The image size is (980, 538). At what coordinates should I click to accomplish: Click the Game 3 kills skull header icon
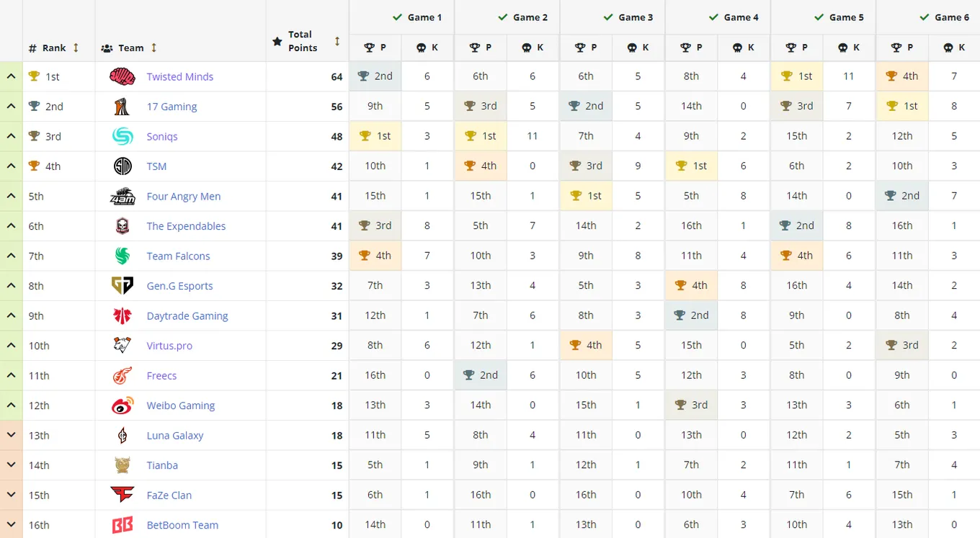tap(633, 48)
